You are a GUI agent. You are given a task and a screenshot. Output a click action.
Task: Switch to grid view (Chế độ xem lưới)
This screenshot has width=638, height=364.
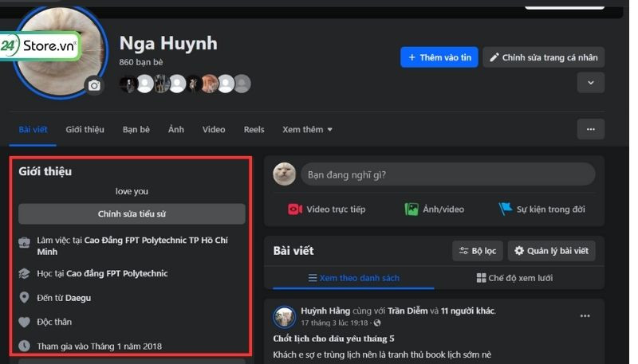point(514,278)
